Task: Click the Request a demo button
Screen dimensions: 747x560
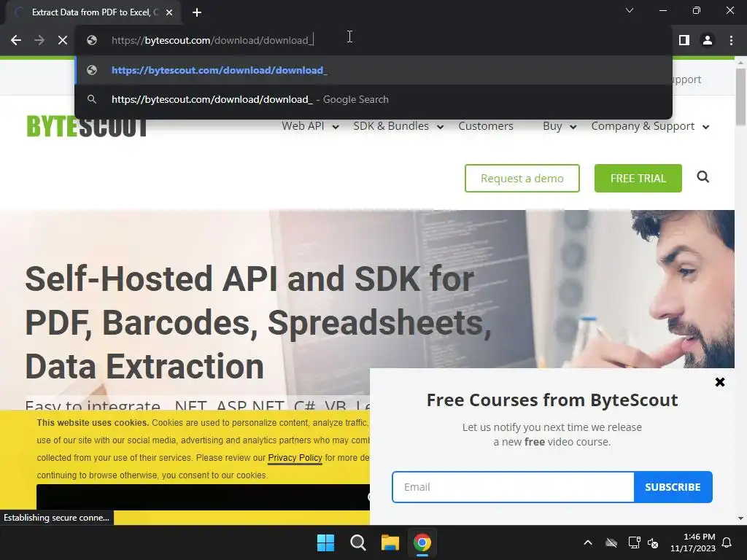Action: click(x=522, y=179)
